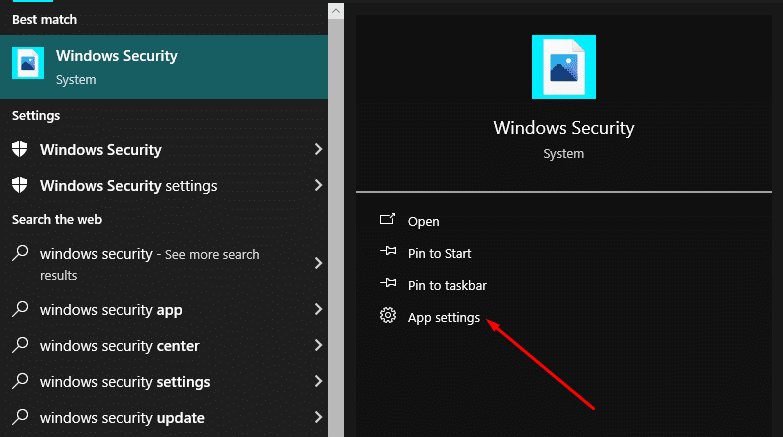Expand the 'windows security settings' web suggestion chevron
This screenshot has width=783, height=437.
(318, 381)
